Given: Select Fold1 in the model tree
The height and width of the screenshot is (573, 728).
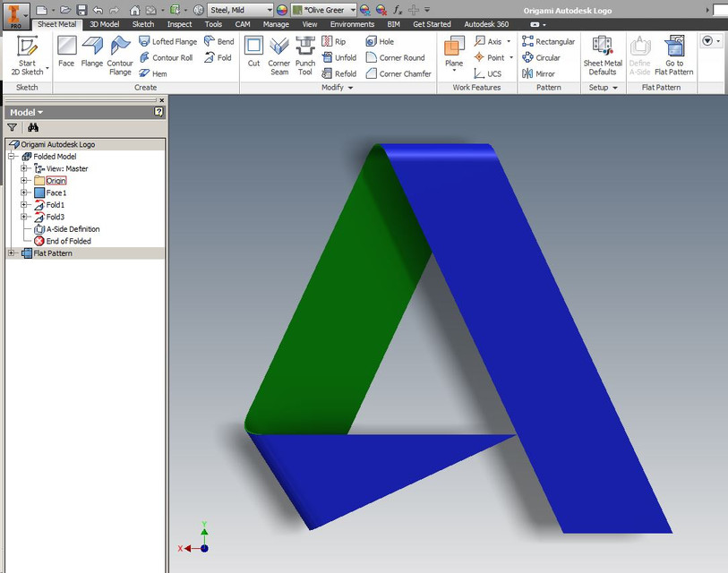Looking at the screenshot, I should (56, 204).
